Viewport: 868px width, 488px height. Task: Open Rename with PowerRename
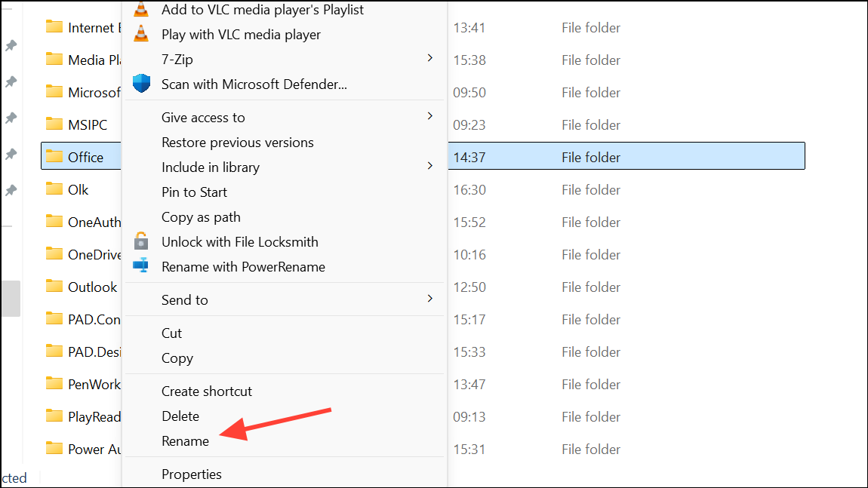(x=243, y=266)
